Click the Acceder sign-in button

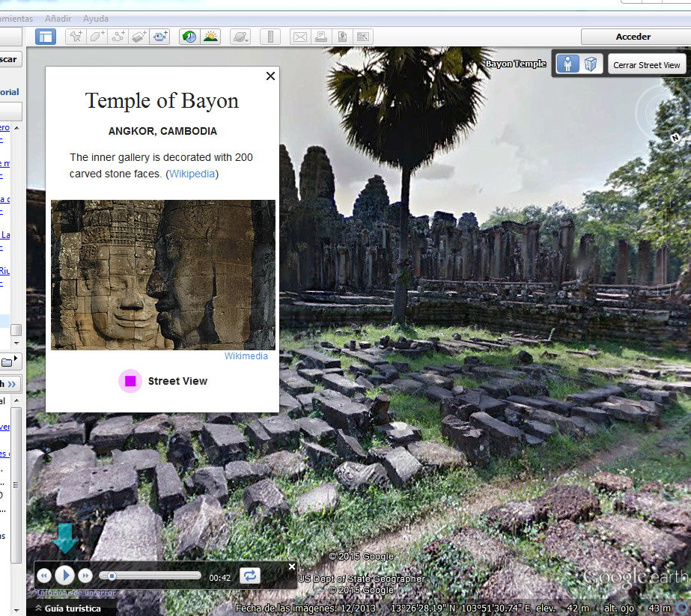633,37
